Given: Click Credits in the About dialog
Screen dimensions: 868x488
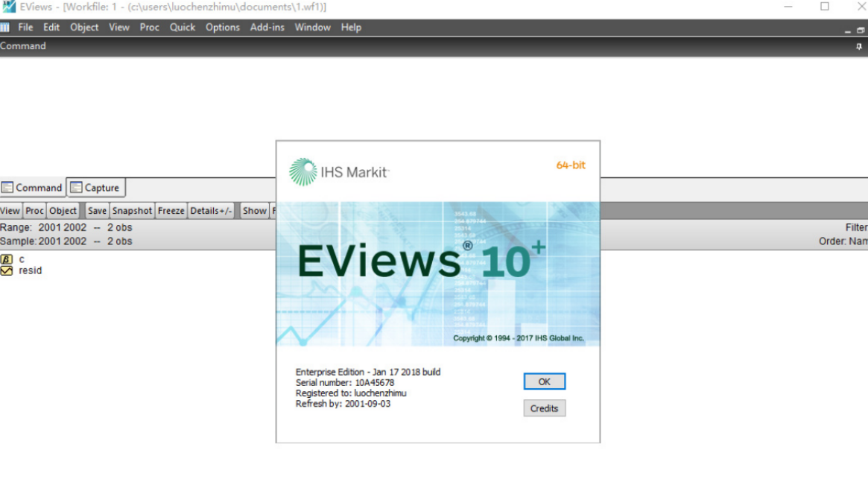Looking at the screenshot, I should coord(544,408).
